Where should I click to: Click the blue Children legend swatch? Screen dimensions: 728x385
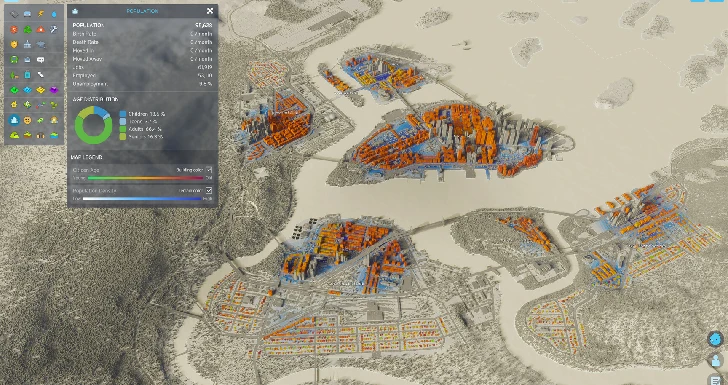[x=123, y=114]
